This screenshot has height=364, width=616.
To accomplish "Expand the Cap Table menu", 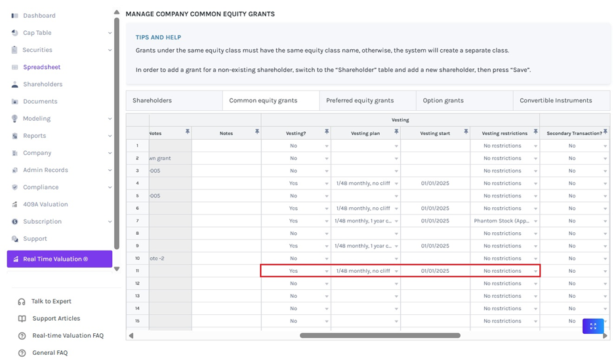I will click(x=110, y=33).
